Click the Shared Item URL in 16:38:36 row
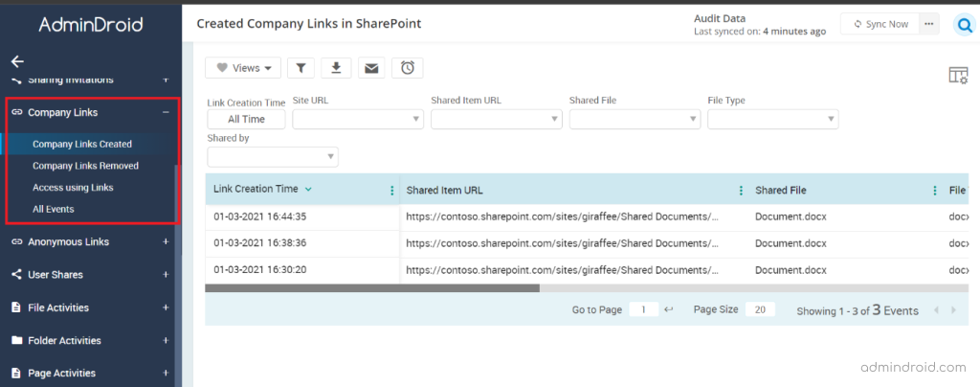Image resolution: width=980 pixels, height=387 pixels. [563, 243]
